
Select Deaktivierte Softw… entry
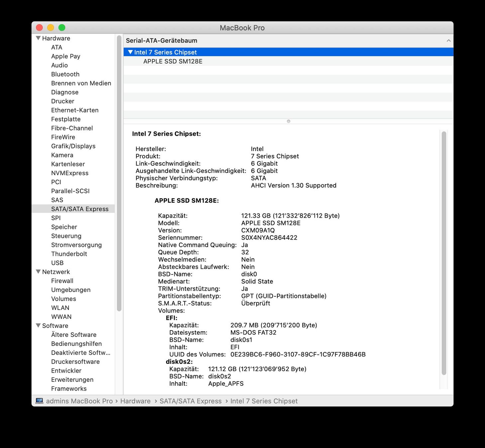[81, 352]
